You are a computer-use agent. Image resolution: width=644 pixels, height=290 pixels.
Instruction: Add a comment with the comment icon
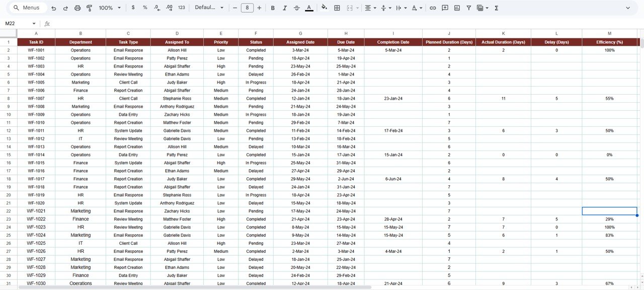click(445, 8)
